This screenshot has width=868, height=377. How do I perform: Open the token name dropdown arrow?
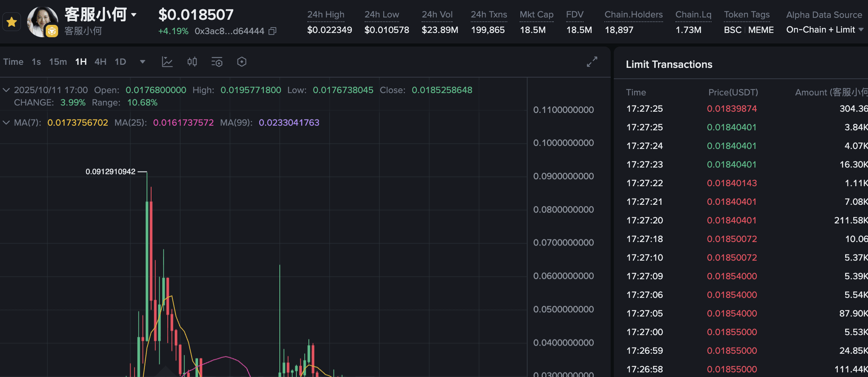pos(134,15)
